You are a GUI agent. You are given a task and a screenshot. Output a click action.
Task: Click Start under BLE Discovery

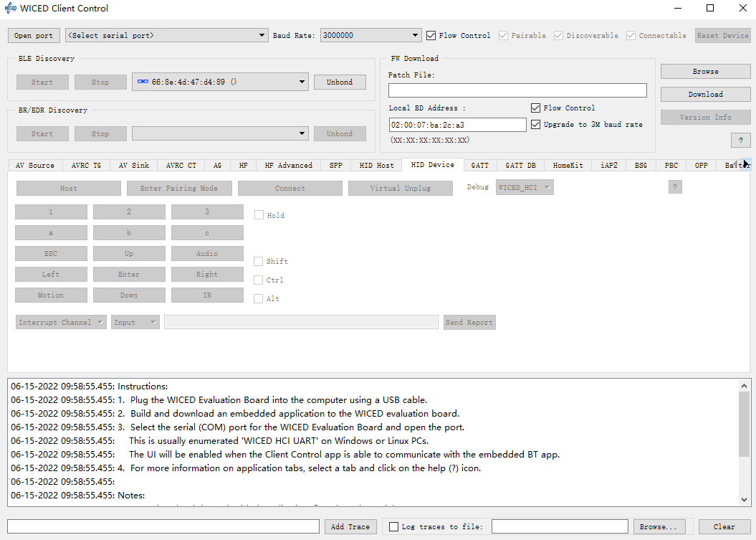(42, 82)
